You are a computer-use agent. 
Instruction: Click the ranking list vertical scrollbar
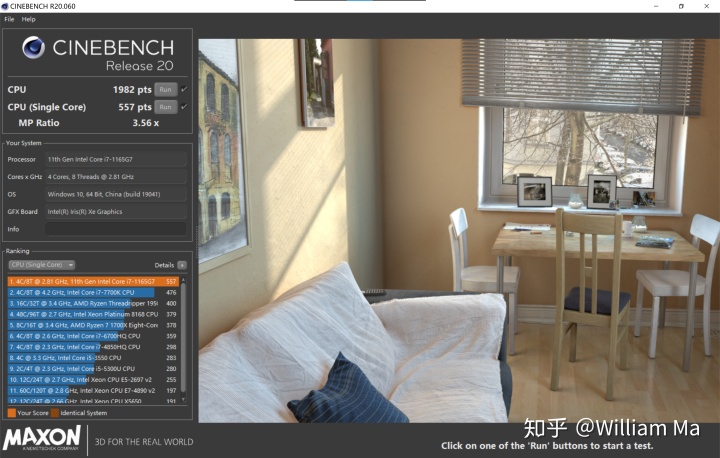[184, 338]
